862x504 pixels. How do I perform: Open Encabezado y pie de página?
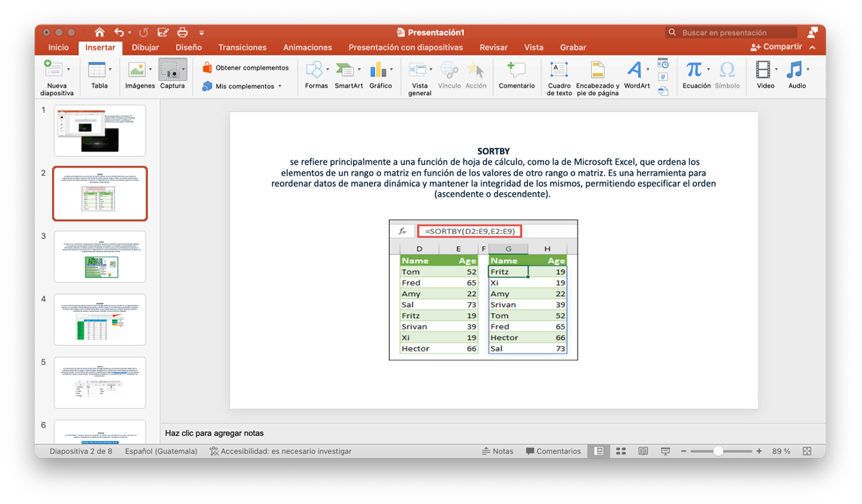pyautogui.click(x=597, y=70)
